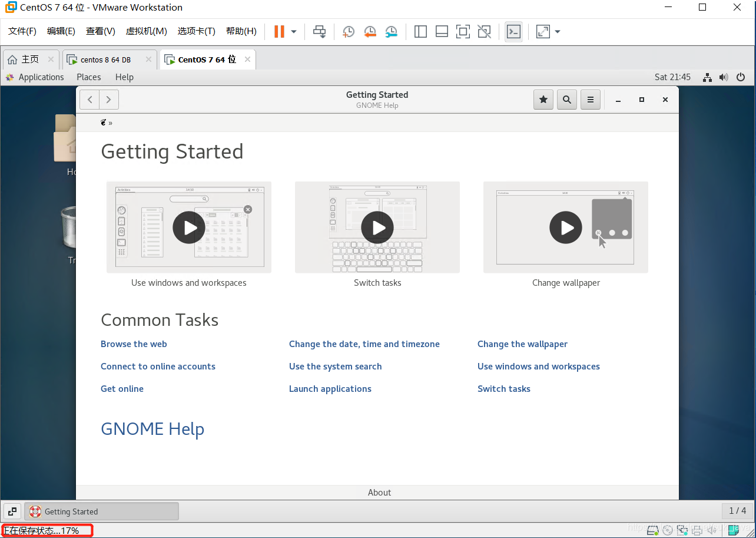The image size is (756, 538).
Task: Click the GNOME foot breadcrumb icon
Action: [x=104, y=123]
